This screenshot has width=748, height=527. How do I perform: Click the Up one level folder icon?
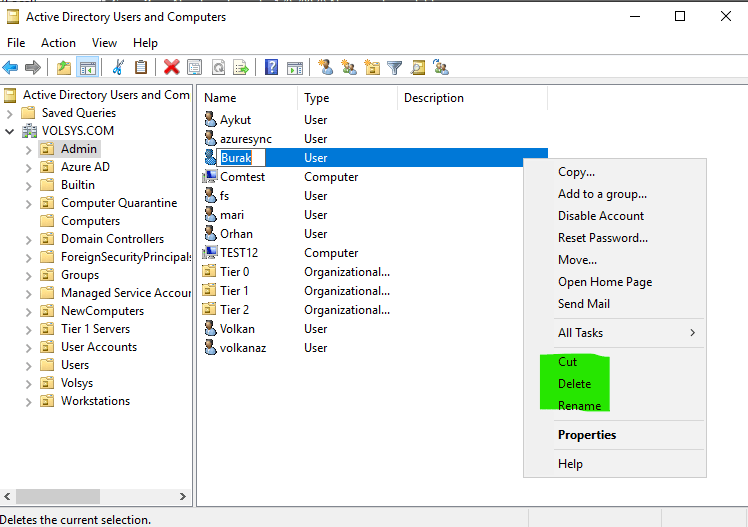click(x=64, y=67)
